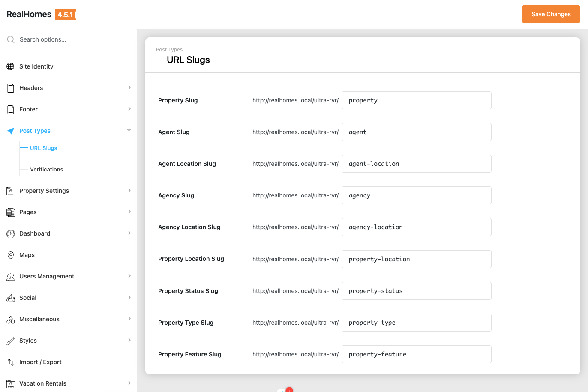Collapse the Post Types section chevron
Viewport: 588px width, 392px height.
click(x=129, y=130)
